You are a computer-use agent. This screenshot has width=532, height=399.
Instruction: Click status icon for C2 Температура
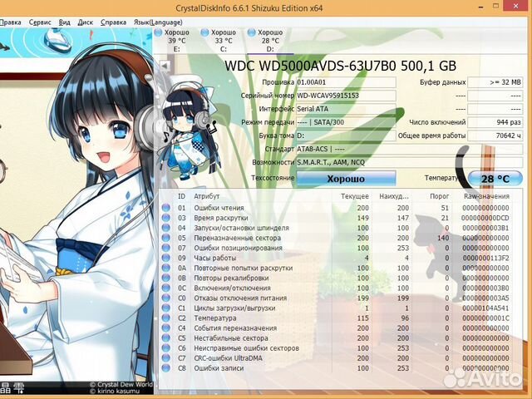[x=166, y=318]
